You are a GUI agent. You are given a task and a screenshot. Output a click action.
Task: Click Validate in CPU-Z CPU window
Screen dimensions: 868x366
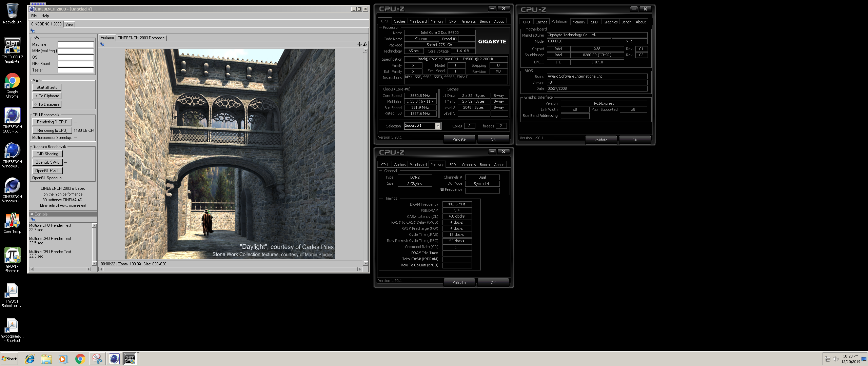pyautogui.click(x=459, y=139)
